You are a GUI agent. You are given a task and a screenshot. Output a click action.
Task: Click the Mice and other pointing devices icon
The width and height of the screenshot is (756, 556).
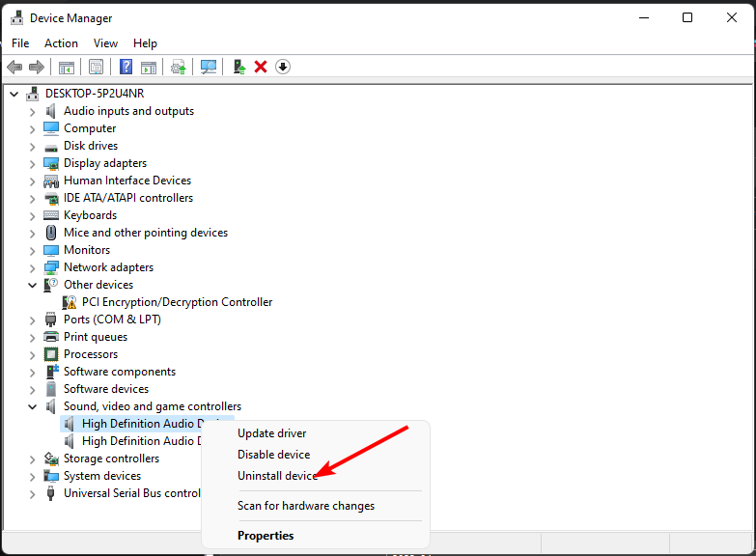point(50,233)
